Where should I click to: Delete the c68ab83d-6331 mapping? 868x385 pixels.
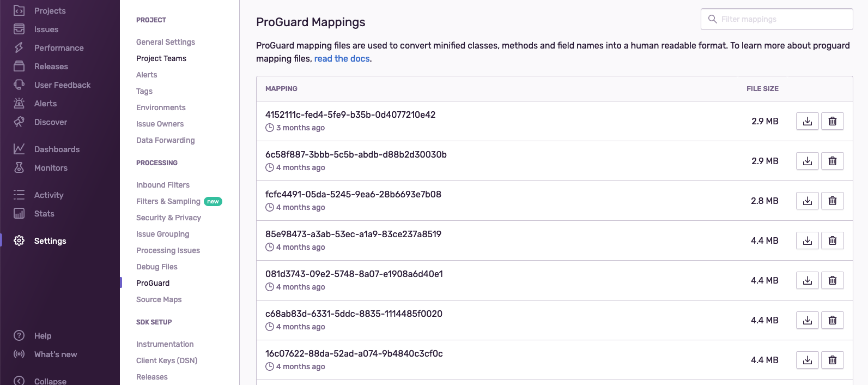point(832,320)
